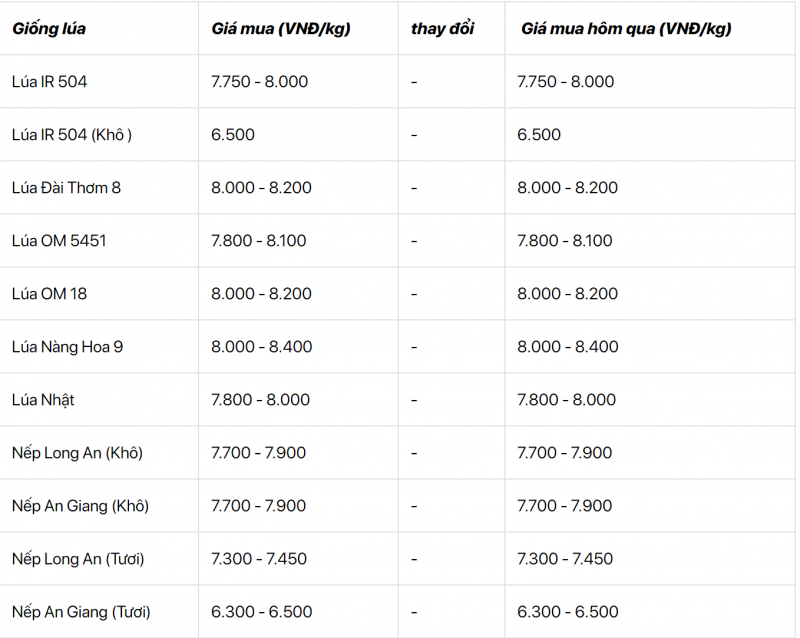Select yesterday's 7.300 - 7.450 price cell

pyautogui.click(x=566, y=559)
